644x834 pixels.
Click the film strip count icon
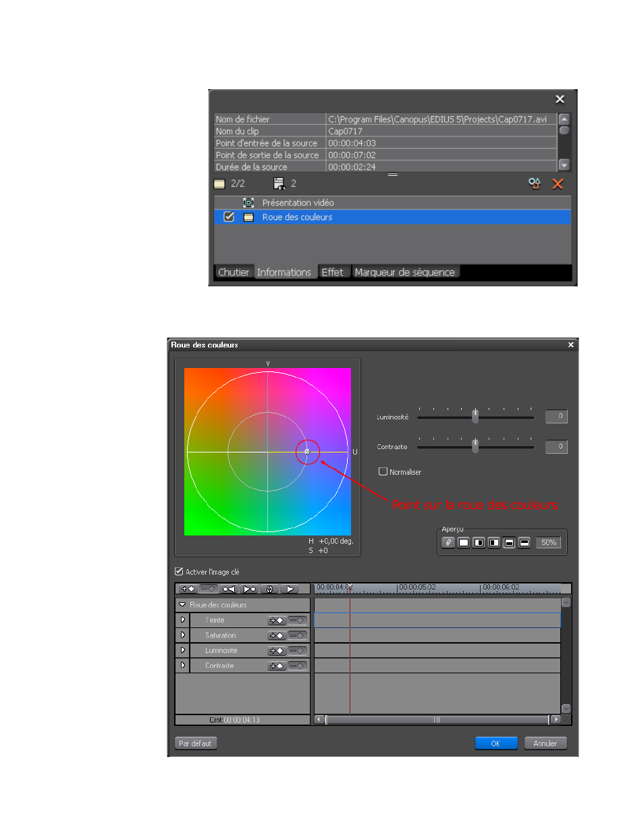(219, 184)
